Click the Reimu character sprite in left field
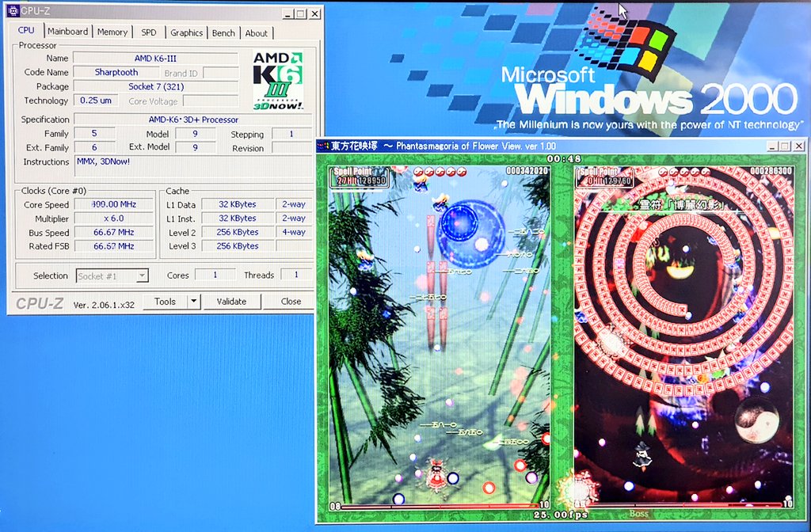Image resolution: width=811 pixels, height=532 pixels. click(x=436, y=476)
